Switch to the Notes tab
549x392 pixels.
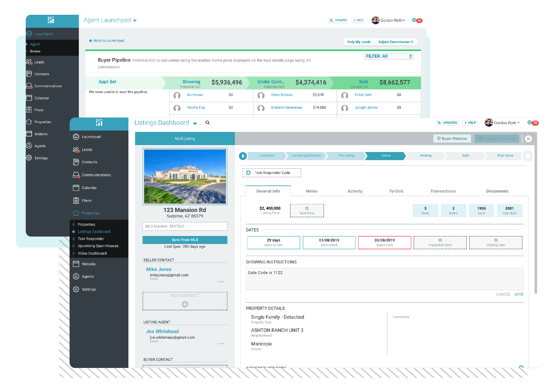(x=311, y=191)
